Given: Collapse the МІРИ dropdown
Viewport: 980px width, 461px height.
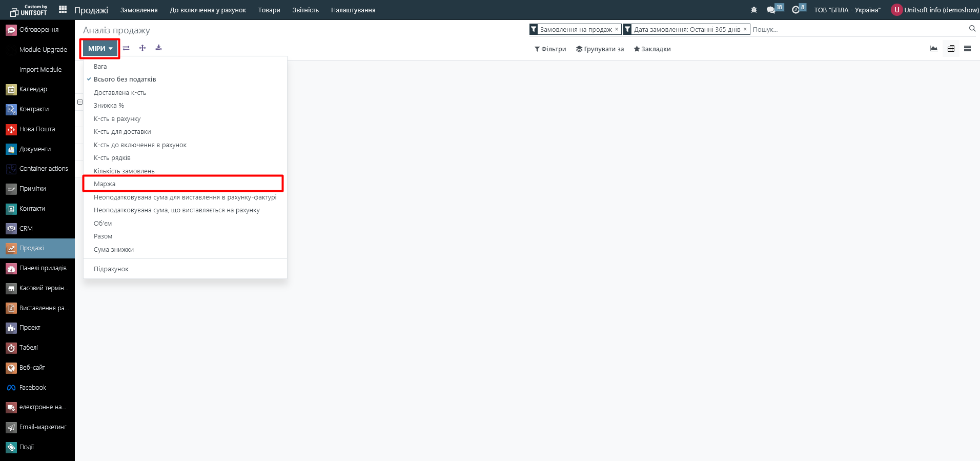Looking at the screenshot, I should coord(100,49).
